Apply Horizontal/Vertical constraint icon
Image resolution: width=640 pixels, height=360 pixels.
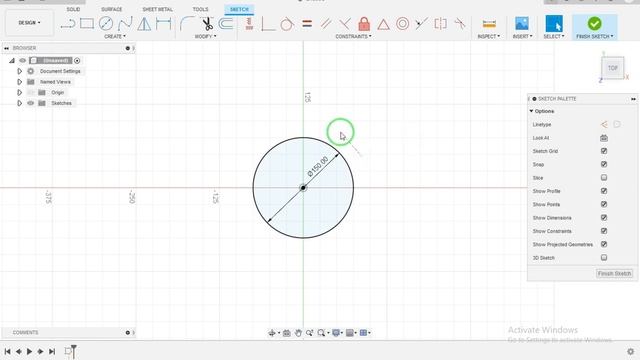tap(249, 24)
